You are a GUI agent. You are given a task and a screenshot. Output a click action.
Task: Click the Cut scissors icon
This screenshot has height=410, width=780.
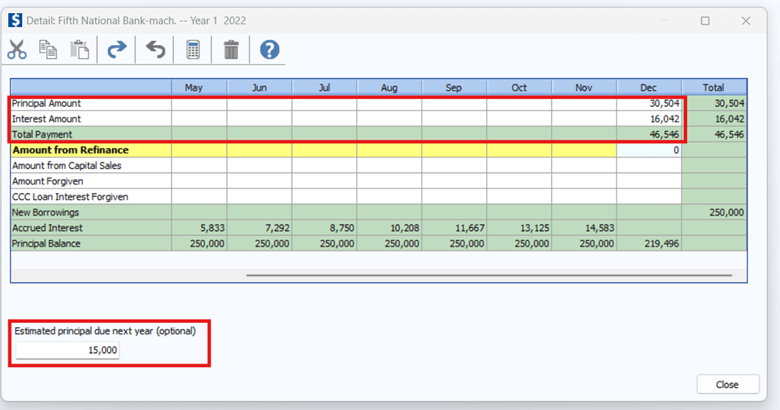point(17,50)
